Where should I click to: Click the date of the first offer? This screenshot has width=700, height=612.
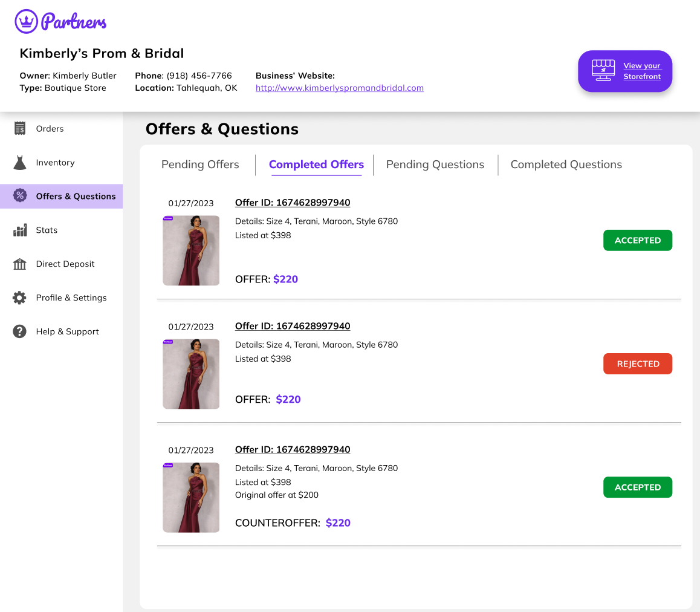(x=191, y=203)
